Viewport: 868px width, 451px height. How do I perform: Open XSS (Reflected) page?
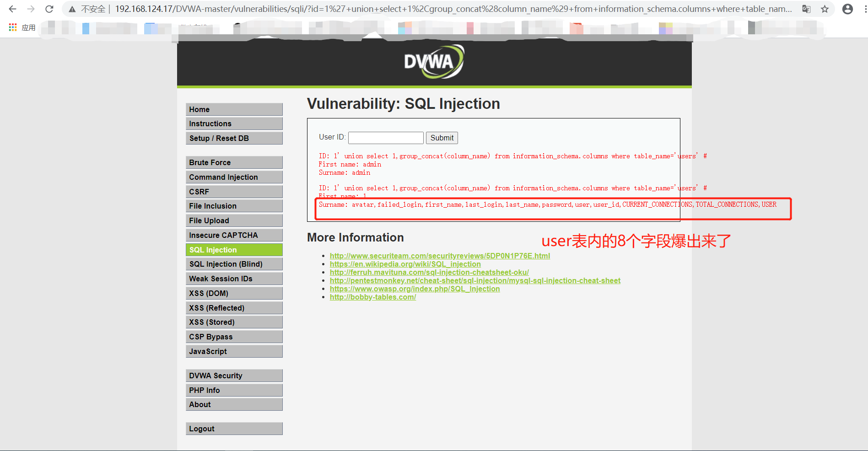tap(234, 308)
